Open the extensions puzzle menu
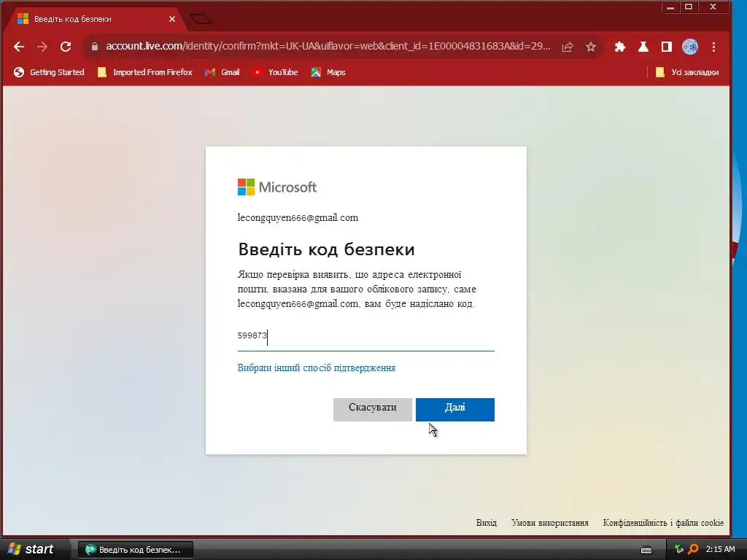 620,47
